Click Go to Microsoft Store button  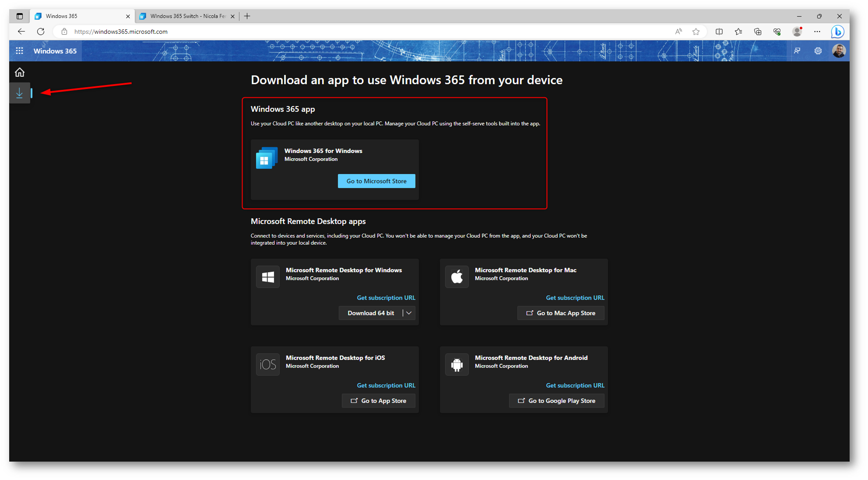376,181
